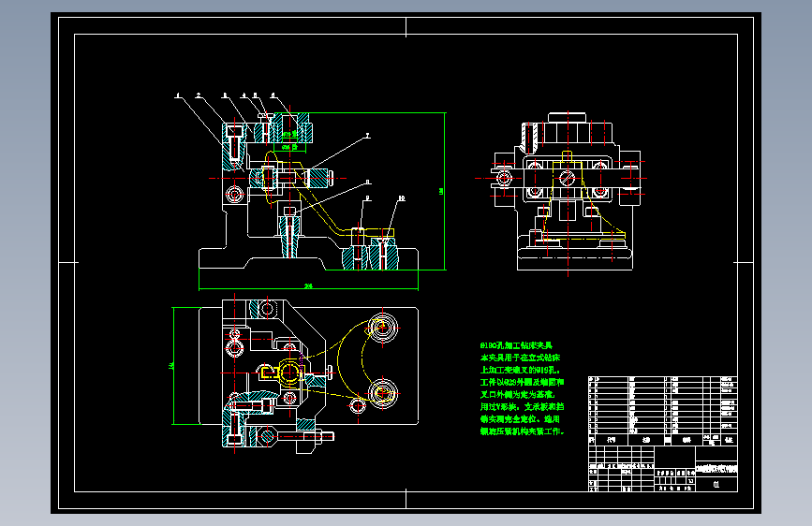Click the note line "本夹具用于在立式钻床"
812x526 pixels.
click(520, 358)
